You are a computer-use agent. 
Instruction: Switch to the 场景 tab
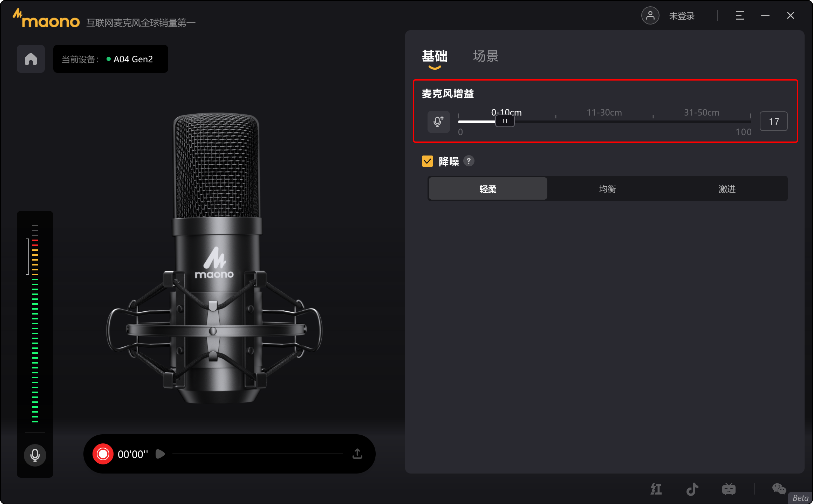(486, 56)
